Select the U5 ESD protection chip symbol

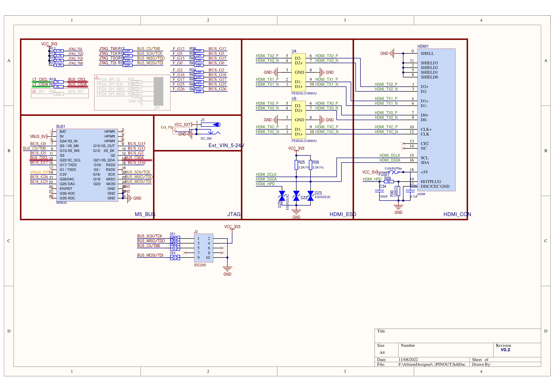299,120
